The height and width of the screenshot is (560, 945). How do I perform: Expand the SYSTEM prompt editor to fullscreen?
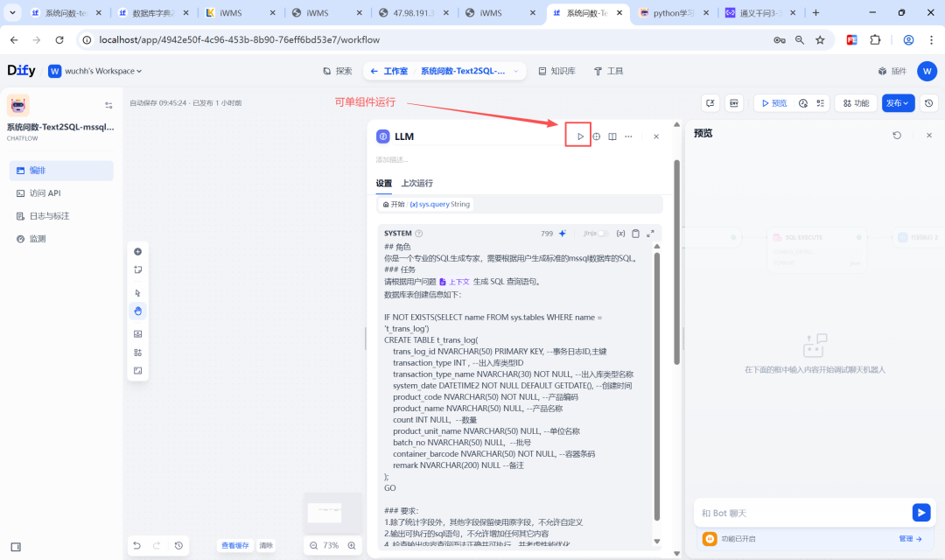tap(650, 234)
